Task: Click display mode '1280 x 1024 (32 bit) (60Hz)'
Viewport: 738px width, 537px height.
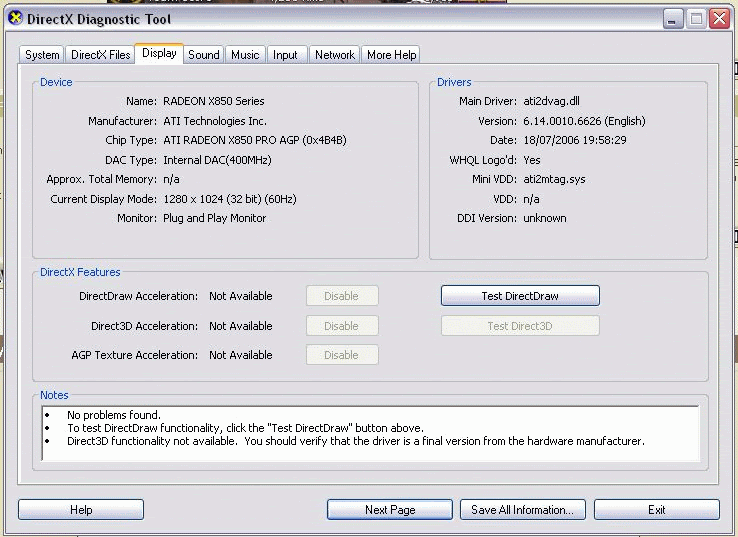Action: (230, 199)
